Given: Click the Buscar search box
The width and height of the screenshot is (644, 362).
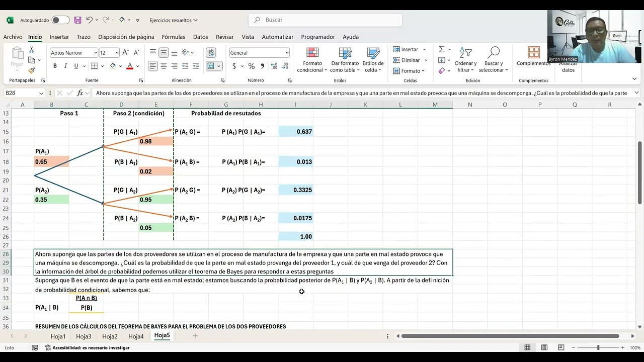Looking at the screenshot, I should 325,20.
